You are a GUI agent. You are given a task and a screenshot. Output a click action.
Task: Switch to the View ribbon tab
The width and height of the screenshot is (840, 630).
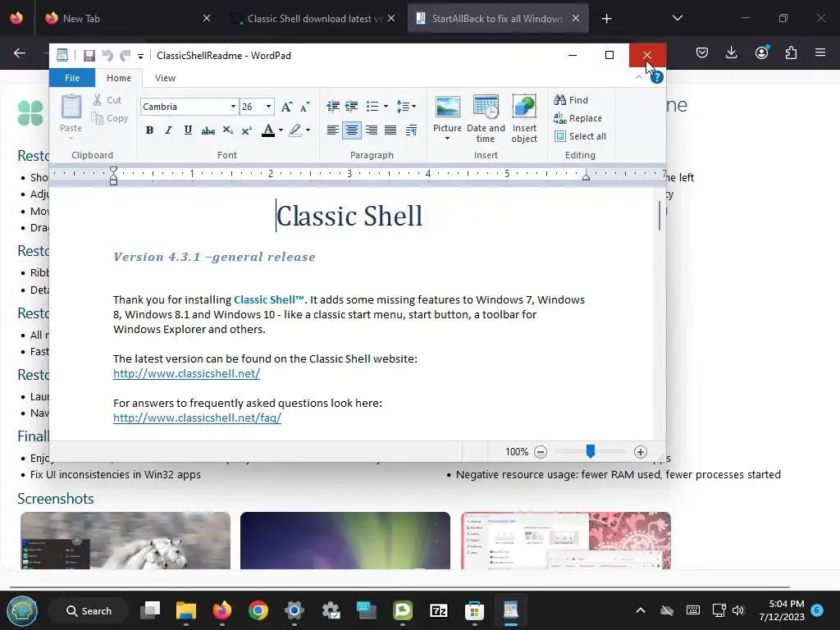coord(165,78)
